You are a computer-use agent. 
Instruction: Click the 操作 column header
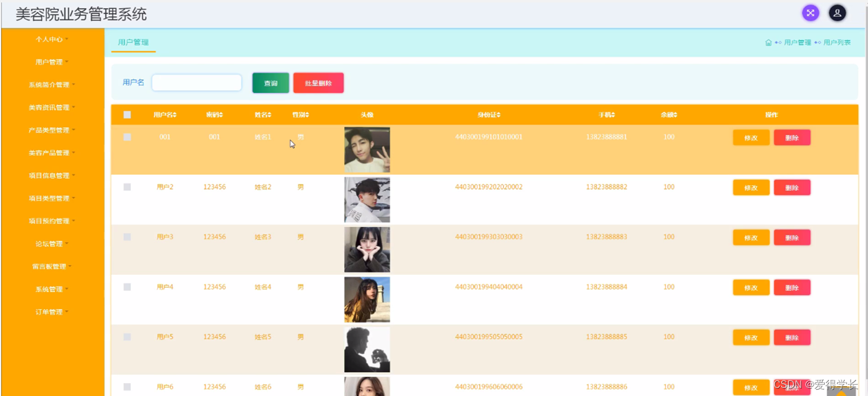tap(772, 115)
